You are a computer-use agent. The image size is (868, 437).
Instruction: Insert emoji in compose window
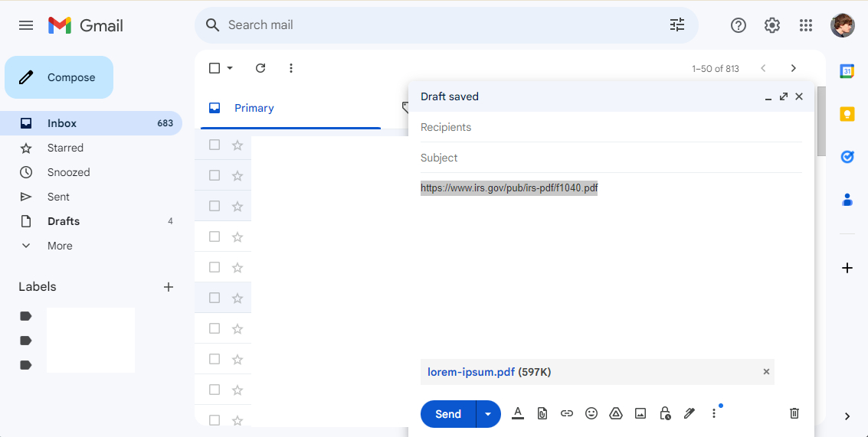click(591, 413)
